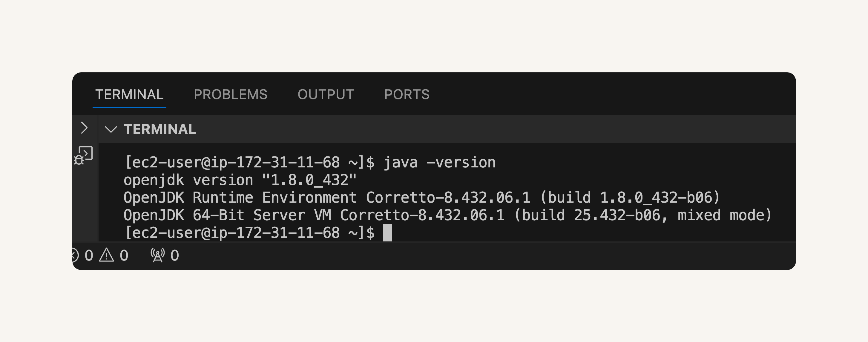Image resolution: width=868 pixels, height=342 pixels.
Task: Expand the right-pointing chevron in left gutter
Action: pos(84,128)
